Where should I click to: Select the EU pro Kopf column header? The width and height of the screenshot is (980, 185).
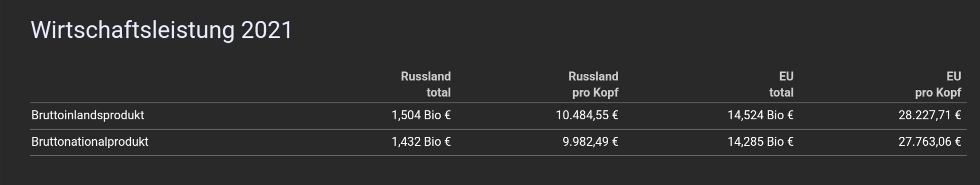938,84
